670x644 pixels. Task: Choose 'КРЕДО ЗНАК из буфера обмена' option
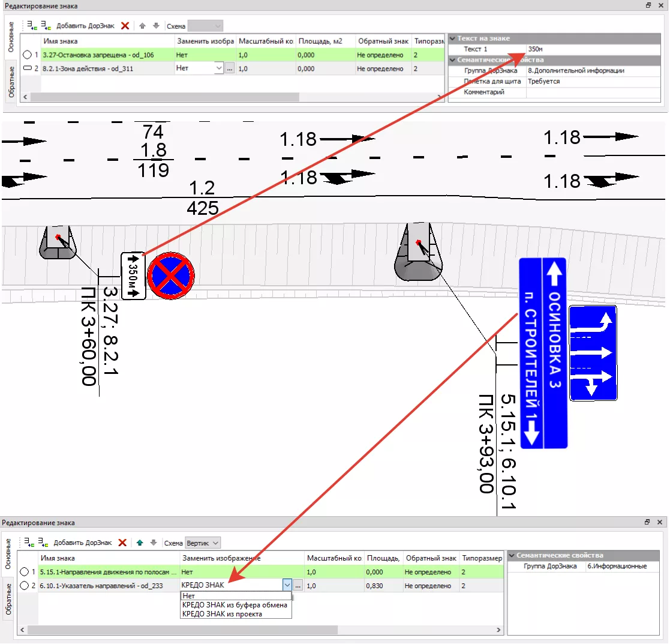pyautogui.click(x=235, y=605)
